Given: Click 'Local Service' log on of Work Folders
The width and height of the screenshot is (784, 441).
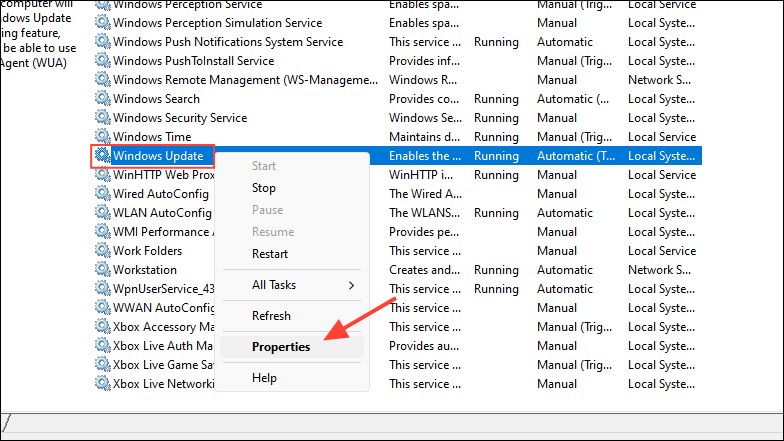Looking at the screenshot, I should [662, 251].
